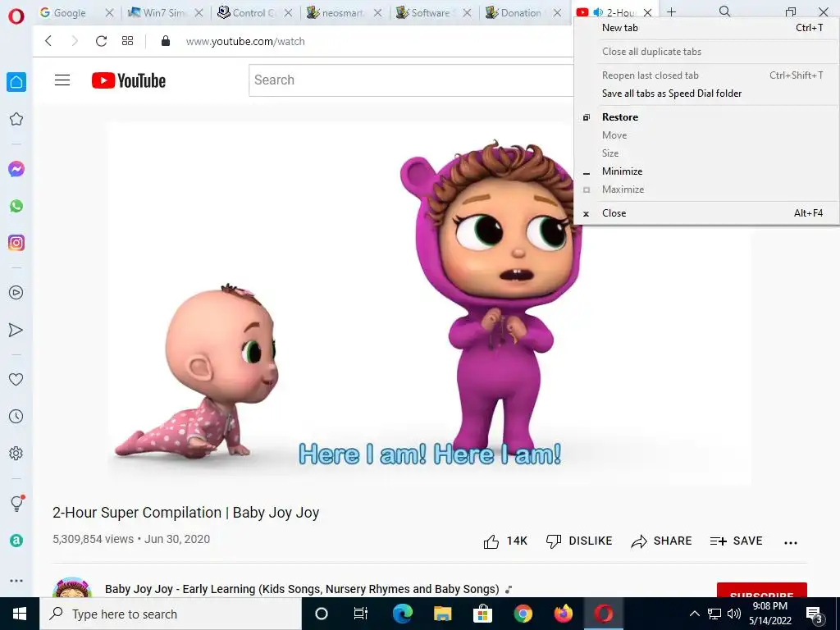Open Baby Joy Joy channel name link
The height and width of the screenshot is (630, 840).
[302, 589]
